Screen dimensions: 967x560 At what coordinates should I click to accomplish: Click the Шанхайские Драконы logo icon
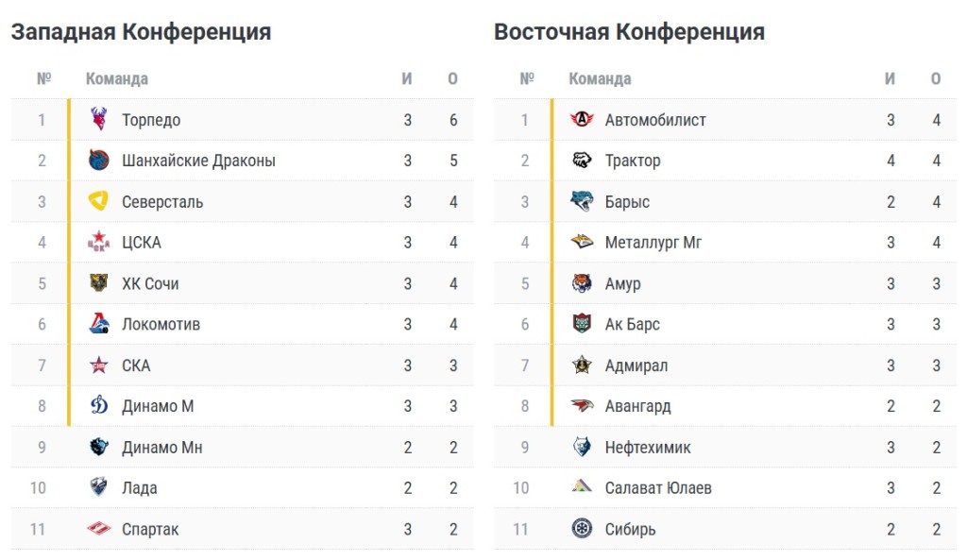[98, 161]
